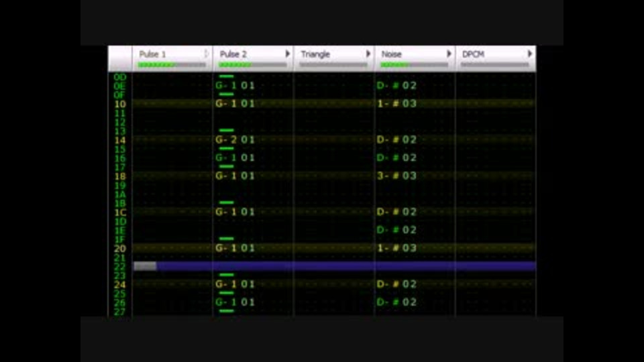Screen dimensions: 644x362
Task: Toggle the Triangle channel header
Action: pos(334,59)
